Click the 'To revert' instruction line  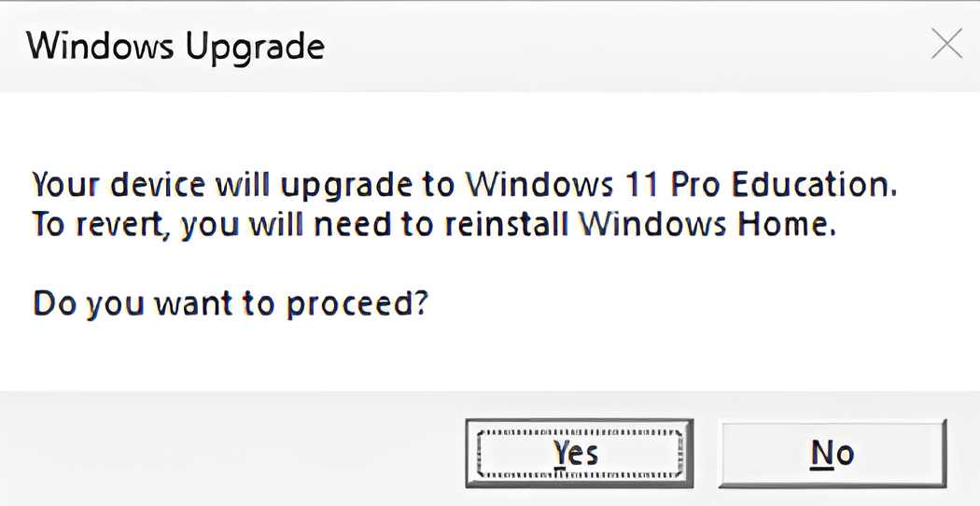[x=434, y=225]
